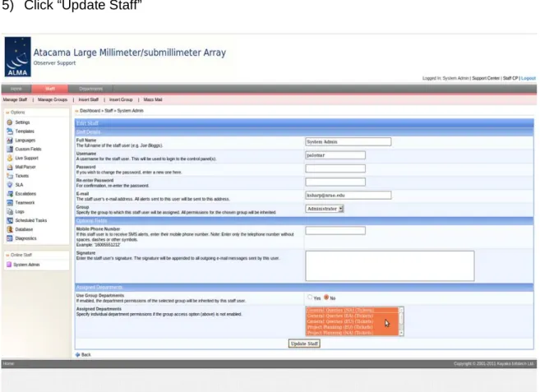
Task: Click the System Admin online staff icon
Action: point(9,265)
